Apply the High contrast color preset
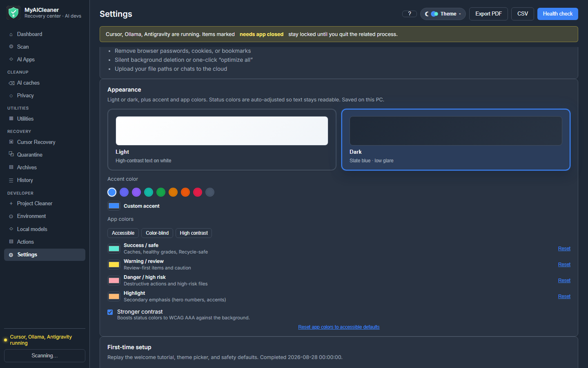588x368 pixels. 194,233
